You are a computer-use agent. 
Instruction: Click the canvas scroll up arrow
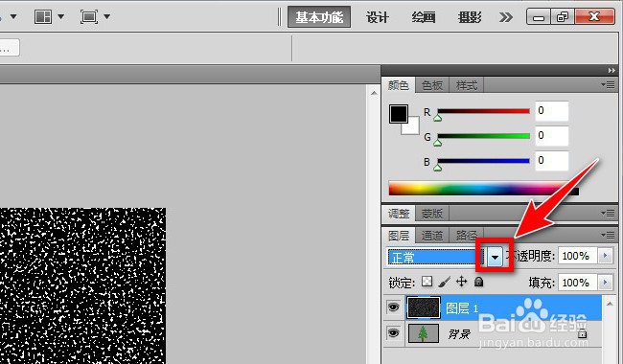click(374, 93)
